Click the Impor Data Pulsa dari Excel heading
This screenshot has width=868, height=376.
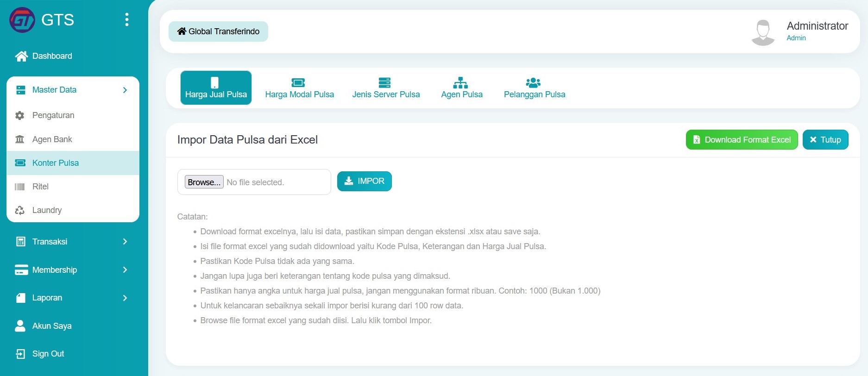tap(247, 140)
